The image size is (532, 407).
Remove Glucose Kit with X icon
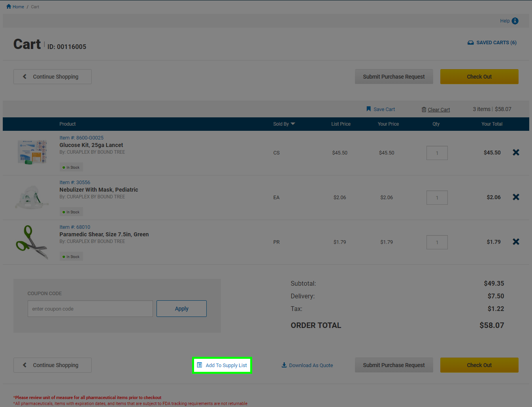click(516, 153)
